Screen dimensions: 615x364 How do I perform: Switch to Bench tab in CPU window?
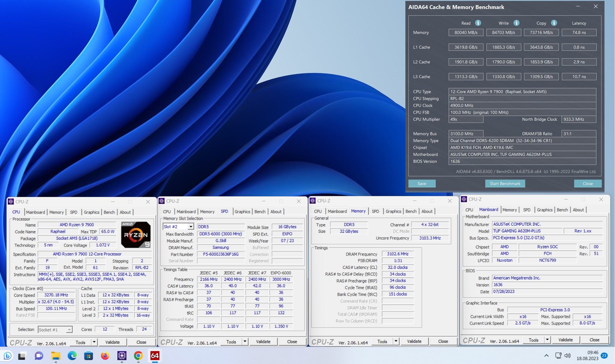click(x=109, y=212)
